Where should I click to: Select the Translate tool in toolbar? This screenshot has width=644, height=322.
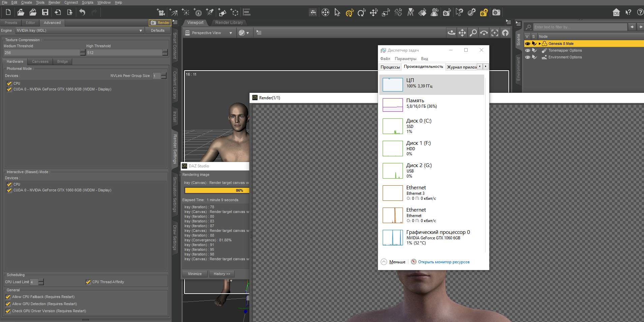click(x=374, y=13)
